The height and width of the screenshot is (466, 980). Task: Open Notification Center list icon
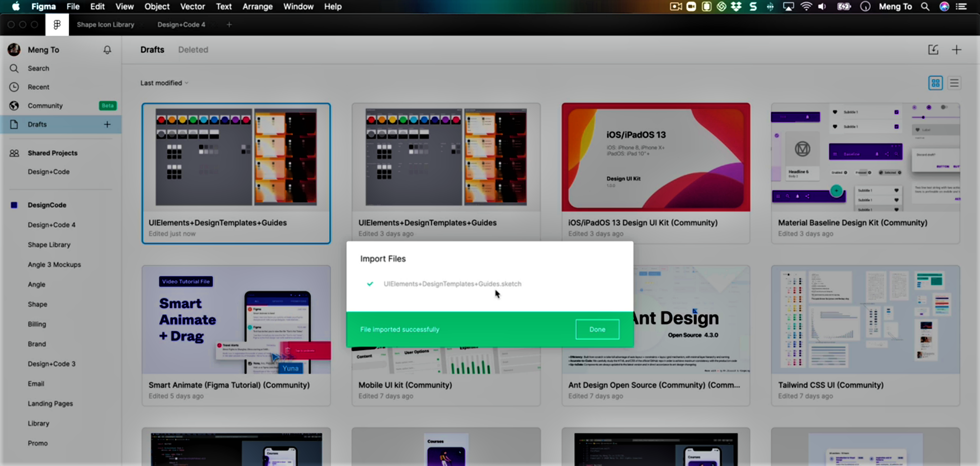[x=961, y=7]
